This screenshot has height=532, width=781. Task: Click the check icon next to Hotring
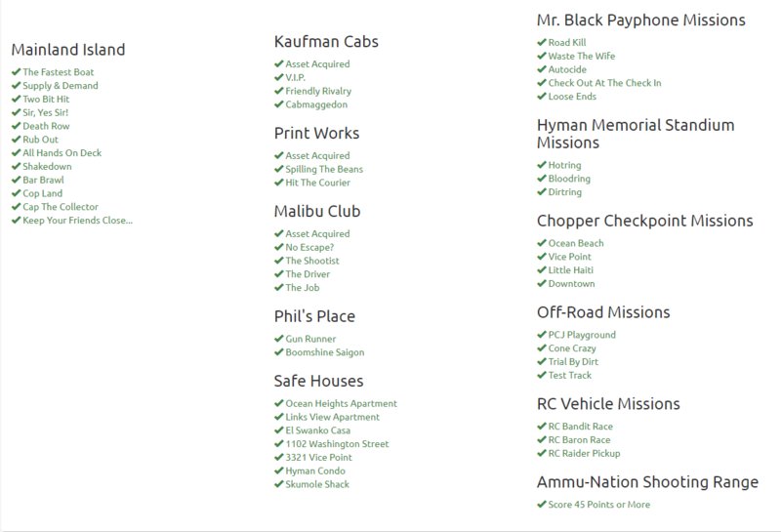542,165
